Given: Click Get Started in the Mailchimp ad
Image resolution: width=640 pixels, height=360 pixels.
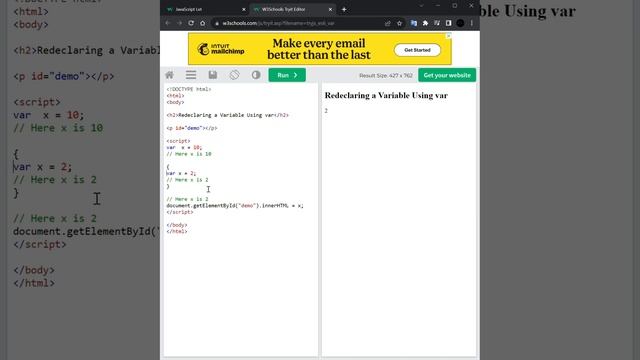Looking at the screenshot, I should [417, 50].
